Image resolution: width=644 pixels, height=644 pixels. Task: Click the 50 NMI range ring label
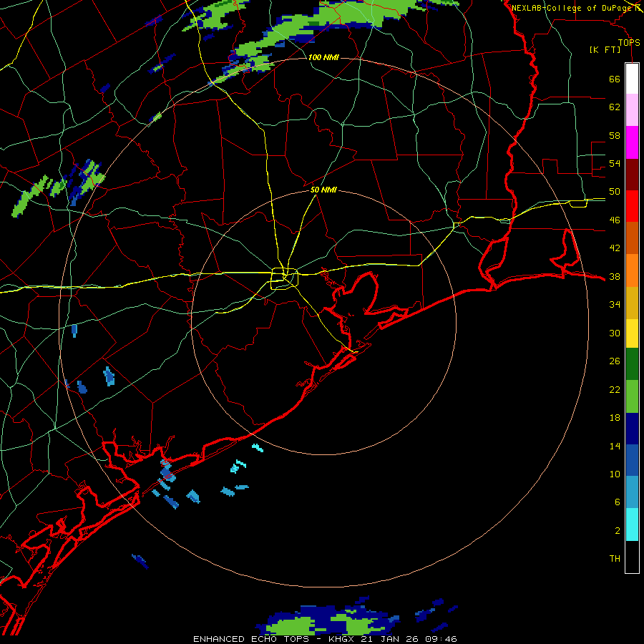click(x=323, y=190)
